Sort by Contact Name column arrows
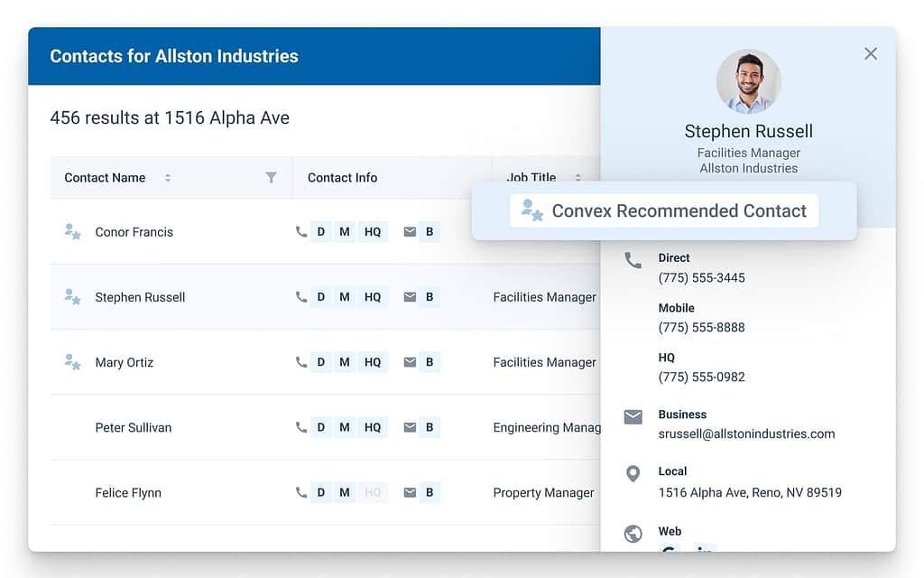This screenshot has height=578, width=924. (168, 178)
